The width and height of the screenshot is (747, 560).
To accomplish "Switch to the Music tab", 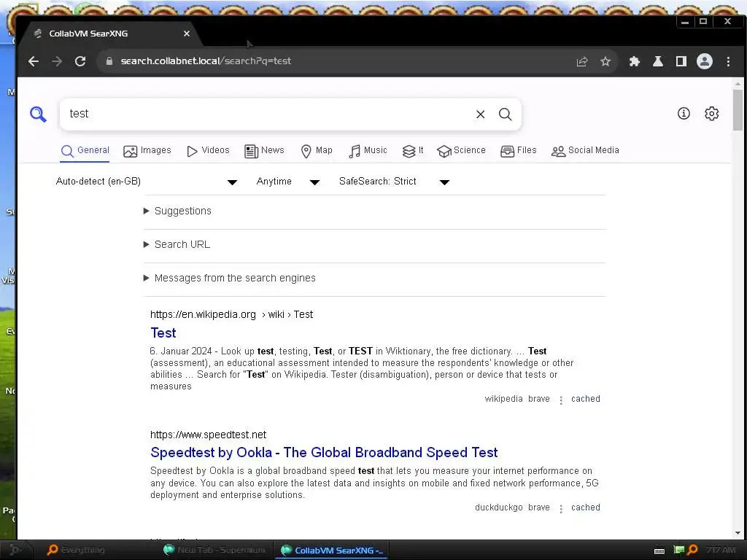I will point(368,150).
